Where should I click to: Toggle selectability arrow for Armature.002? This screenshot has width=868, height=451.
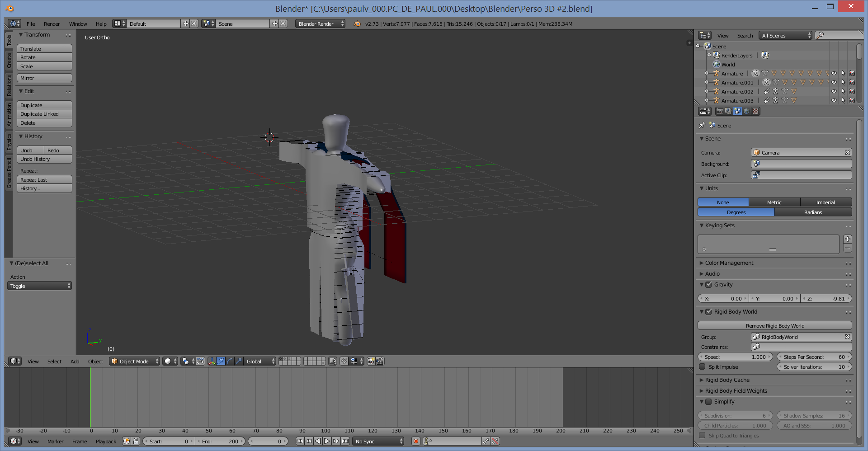(843, 91)
